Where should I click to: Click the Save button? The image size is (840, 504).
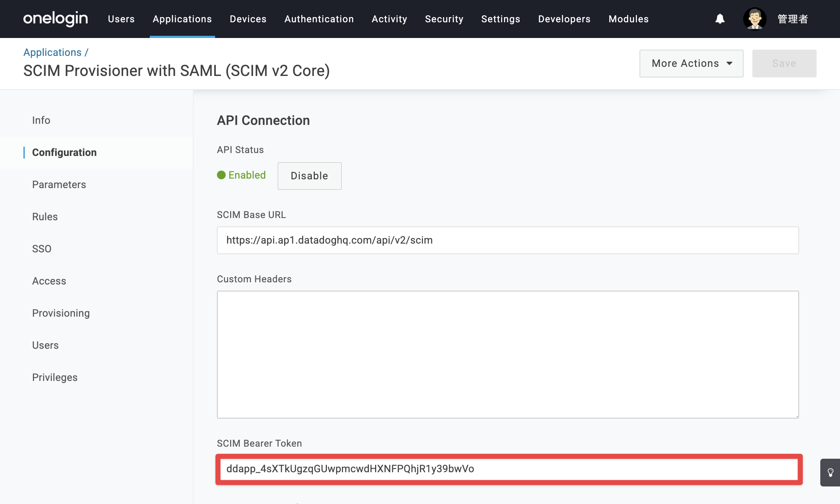click(784, 64)
